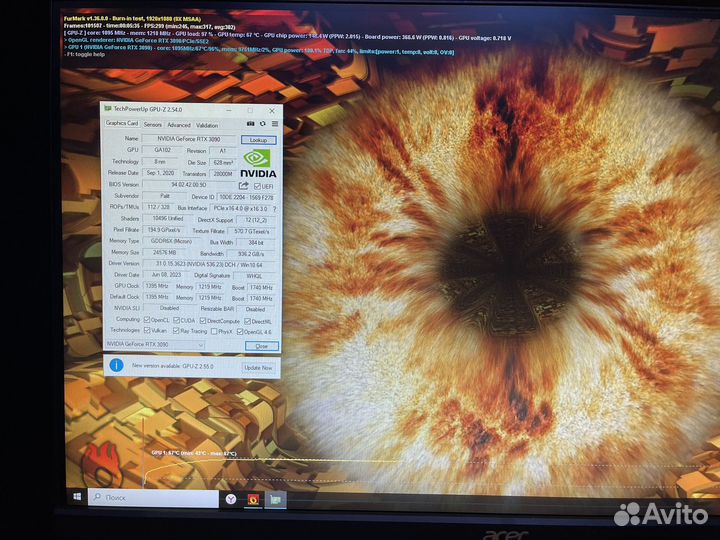The width and height of the screenshot is (720, 540).
Task: Click the Subvendor Palit value
Action: tap(164, 196)
